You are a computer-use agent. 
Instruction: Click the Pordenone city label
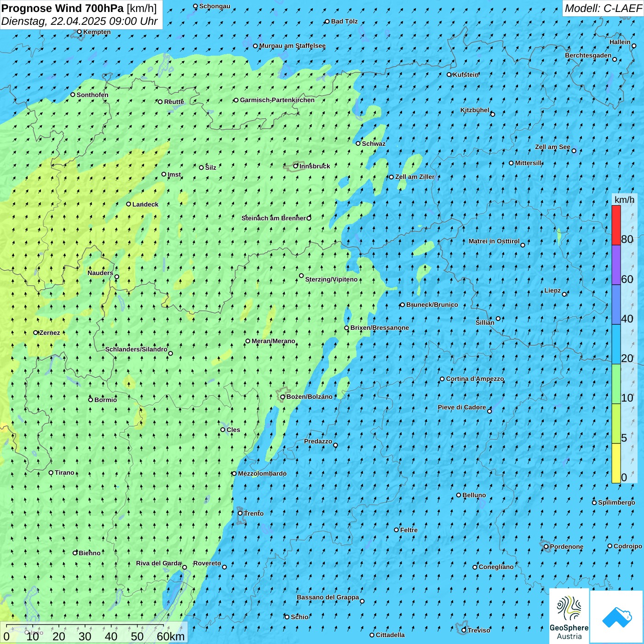pyautogui.click(x=566, y=546)
